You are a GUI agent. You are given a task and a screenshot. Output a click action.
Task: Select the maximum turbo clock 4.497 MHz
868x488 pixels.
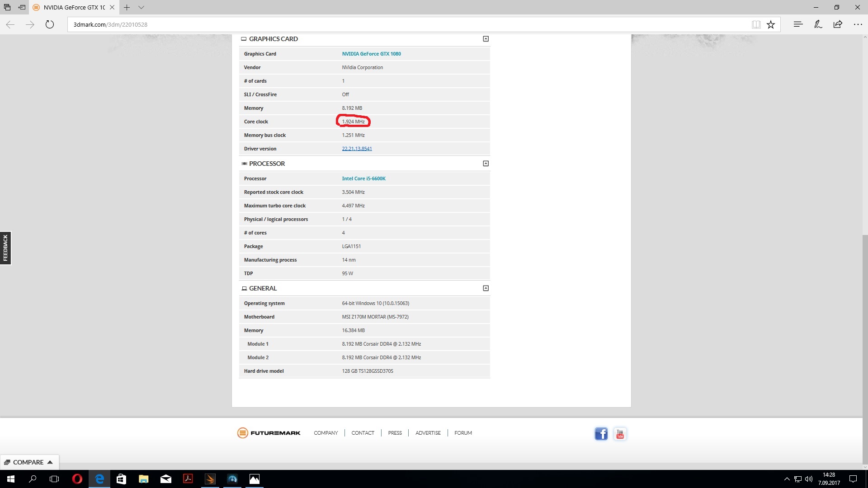(353, 206)
